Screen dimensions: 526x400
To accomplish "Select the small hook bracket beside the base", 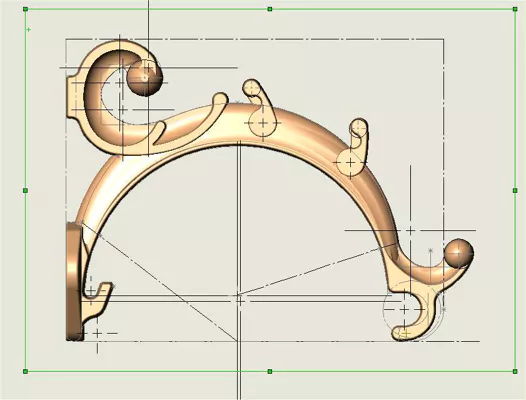I will [x=97, y=299].
